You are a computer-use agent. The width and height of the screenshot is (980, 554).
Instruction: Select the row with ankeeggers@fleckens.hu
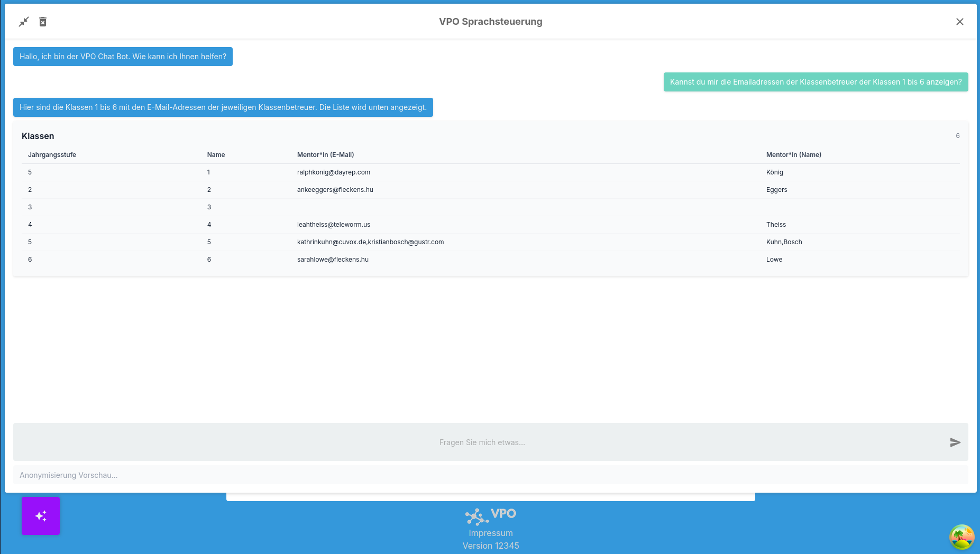335,190
